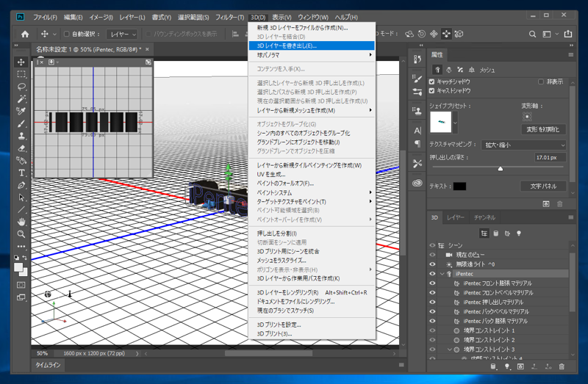Open the タイムライン panel tab
This screenshot has width=588, height=384.
coord(48,365)
